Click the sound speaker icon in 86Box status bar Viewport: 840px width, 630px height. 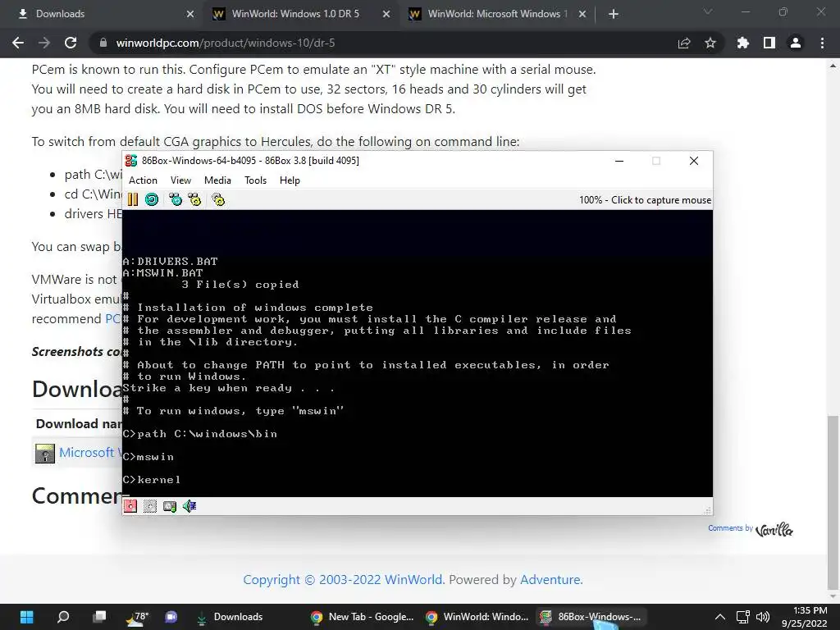pos(189,506)
